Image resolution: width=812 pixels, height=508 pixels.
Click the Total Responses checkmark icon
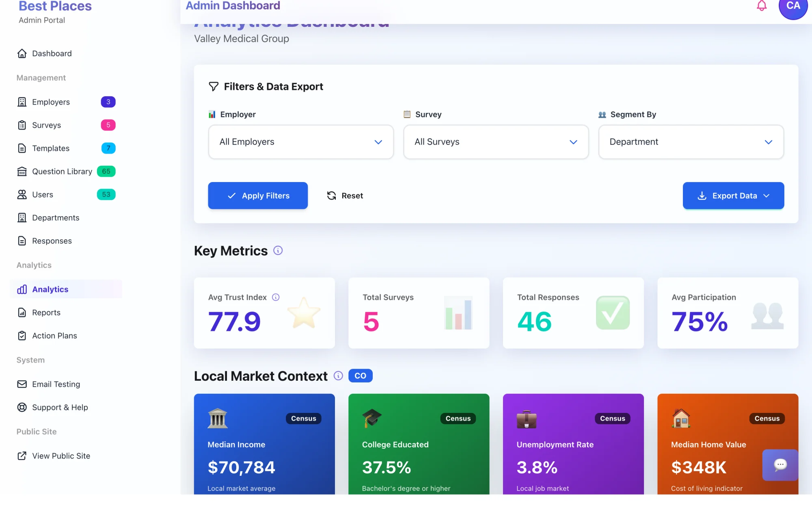point(613,313)
